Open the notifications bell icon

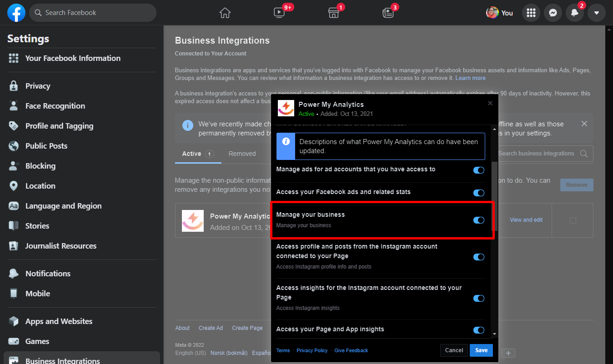(575, 13)
